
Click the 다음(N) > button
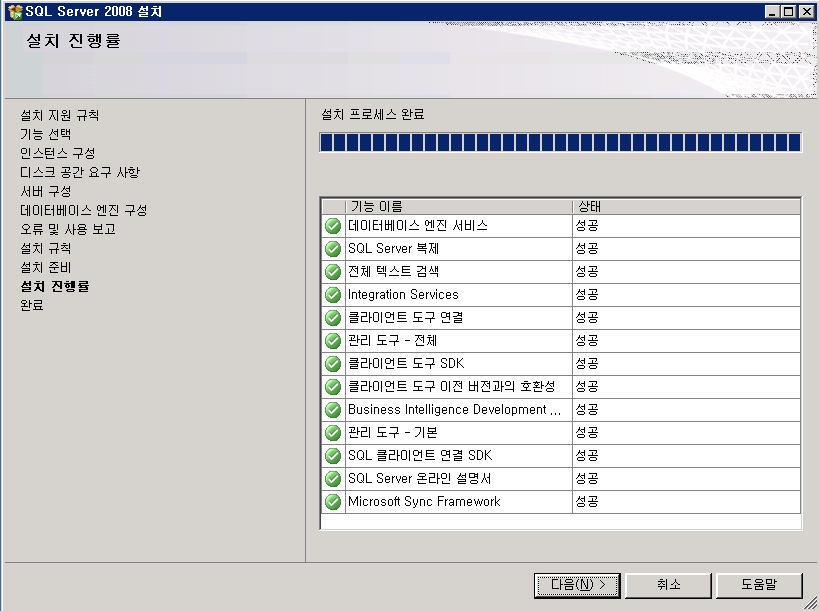click(577, 585)
